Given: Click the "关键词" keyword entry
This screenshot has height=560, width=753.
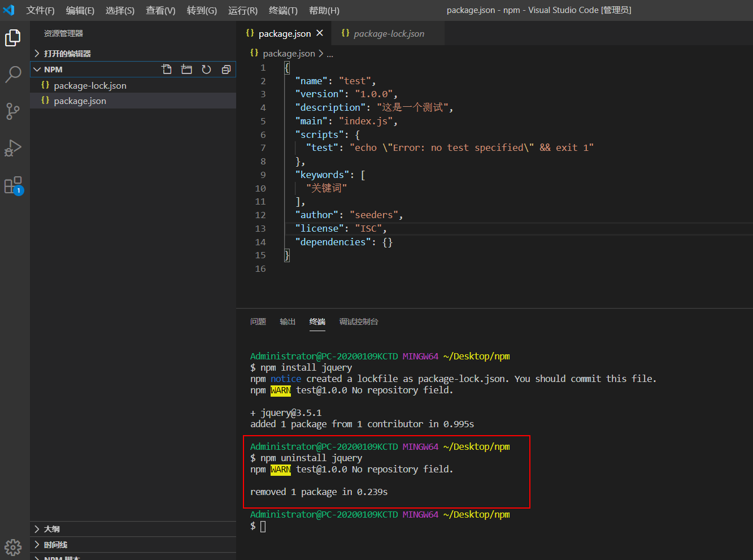Looking at the screenshot, I should (x=326, y=188).
